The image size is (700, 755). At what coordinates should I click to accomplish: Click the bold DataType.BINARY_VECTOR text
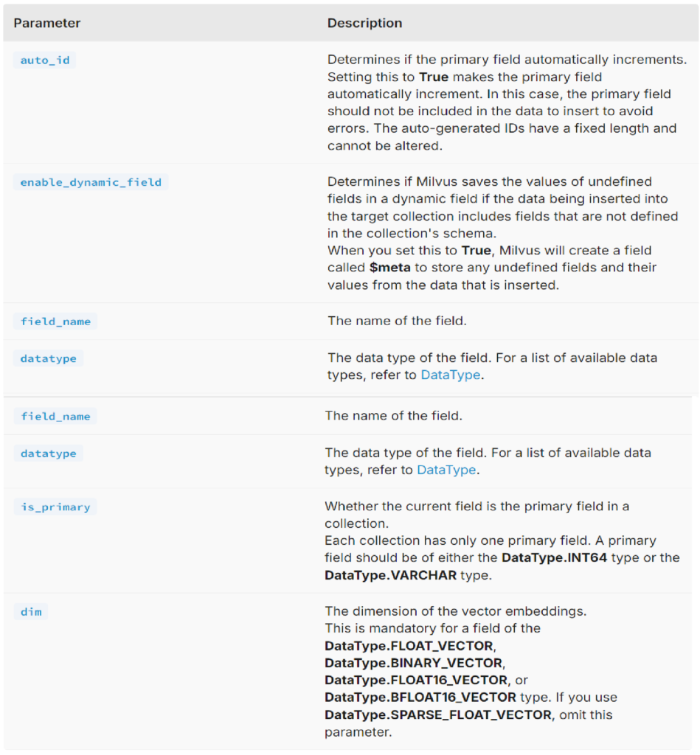[x=413, y=663]
